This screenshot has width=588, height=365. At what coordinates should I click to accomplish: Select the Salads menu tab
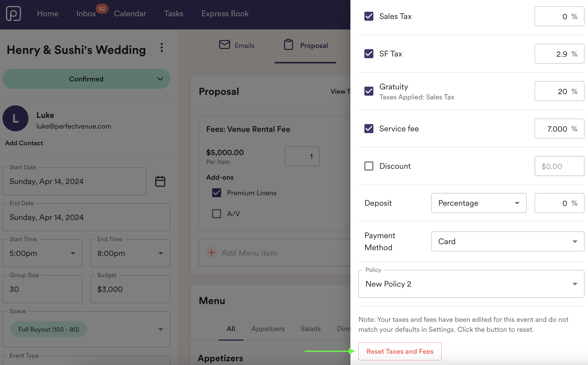310,328
